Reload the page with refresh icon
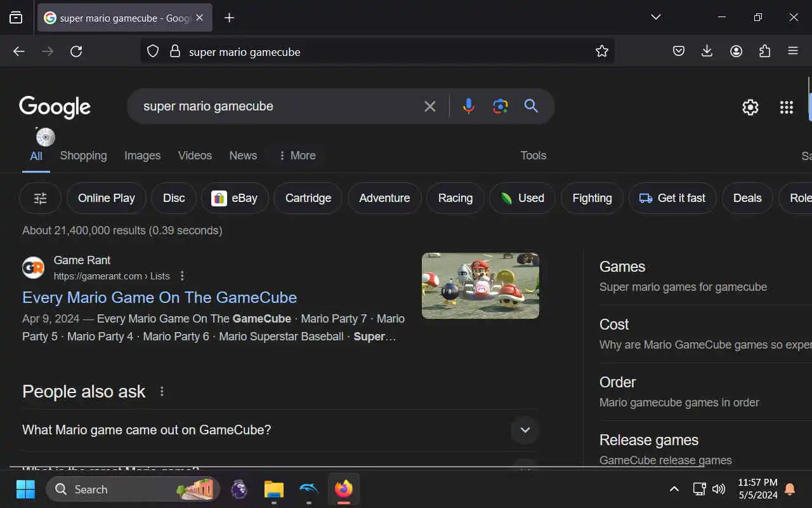812x508 pixels. [x=76, y=51]
